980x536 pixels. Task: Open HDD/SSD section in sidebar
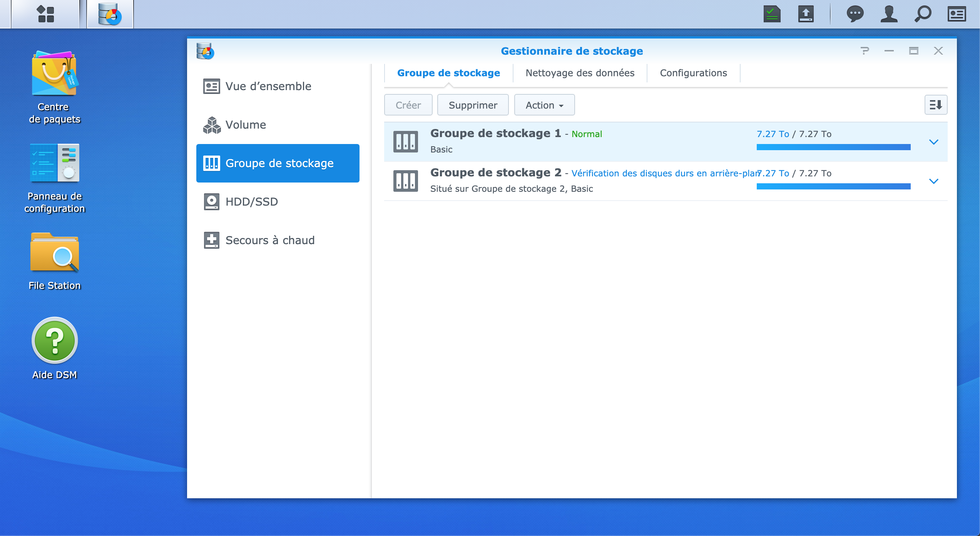251,202
